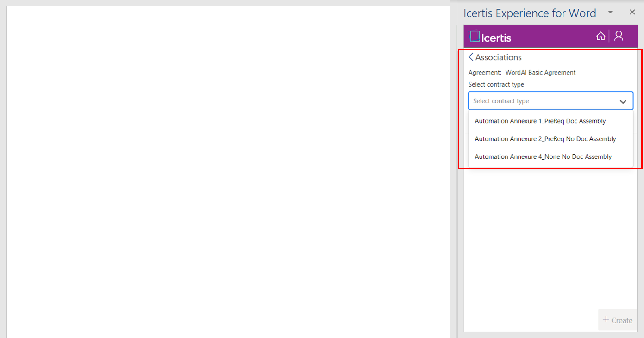644x338 pixels.
Task: Click the Home icon in Icertis header
Action: pyautogui.click(x=600, y=36)
